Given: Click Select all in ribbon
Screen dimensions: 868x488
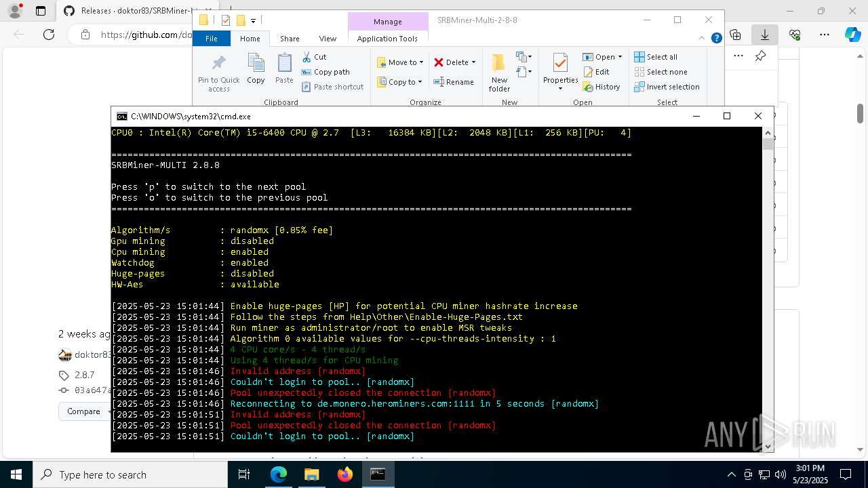Looking at the screenshot, I should [656, 57].
